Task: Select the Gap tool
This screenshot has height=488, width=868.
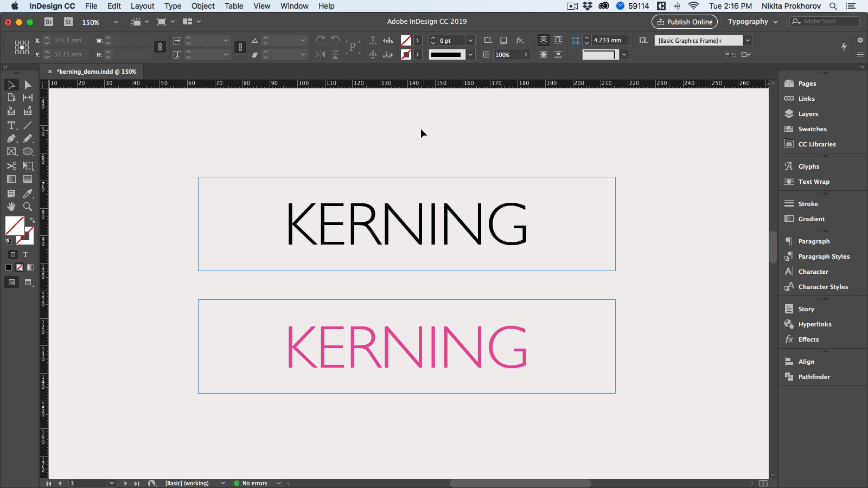Action: point(28,98)
